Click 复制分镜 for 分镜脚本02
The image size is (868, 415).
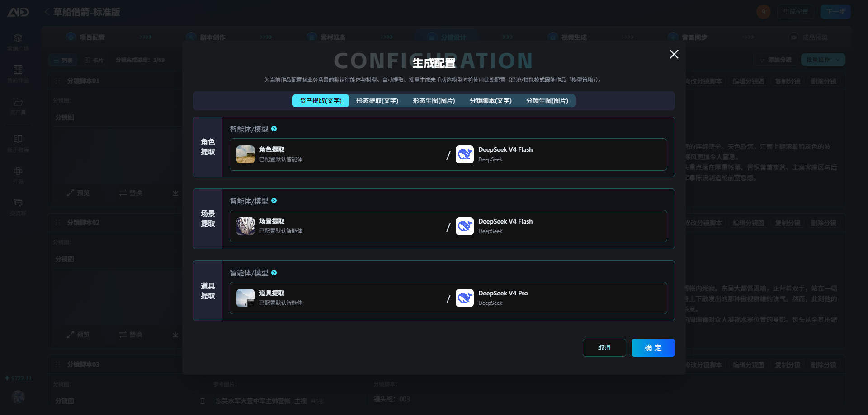[x=788, y=223]
